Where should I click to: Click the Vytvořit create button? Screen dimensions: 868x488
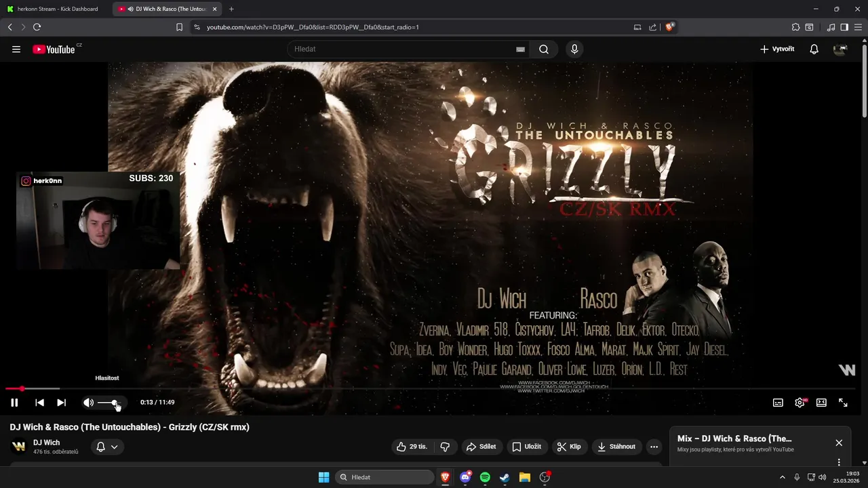pos(777,49)
